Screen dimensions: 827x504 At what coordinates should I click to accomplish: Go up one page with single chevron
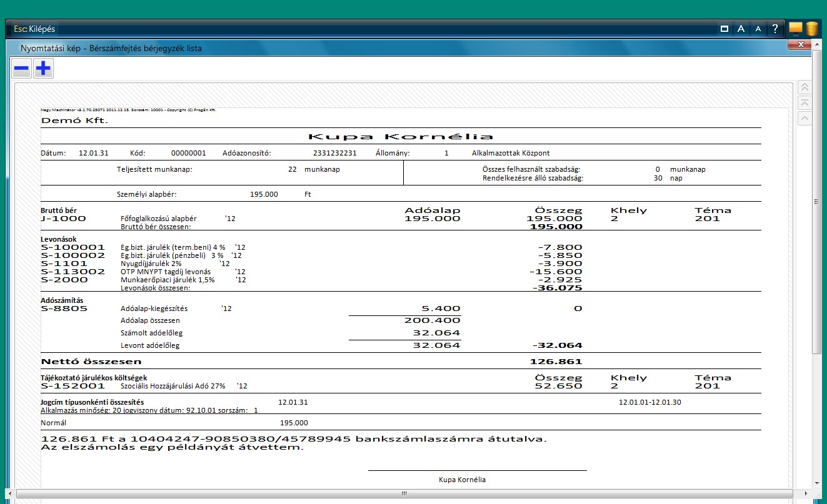click(804, 118)
